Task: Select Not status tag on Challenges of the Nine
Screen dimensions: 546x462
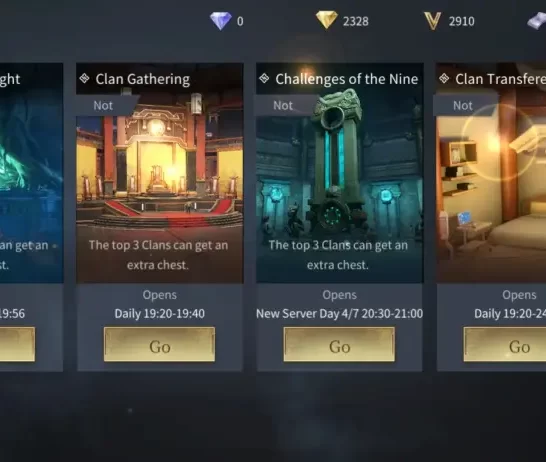Action: coord(283,105)
